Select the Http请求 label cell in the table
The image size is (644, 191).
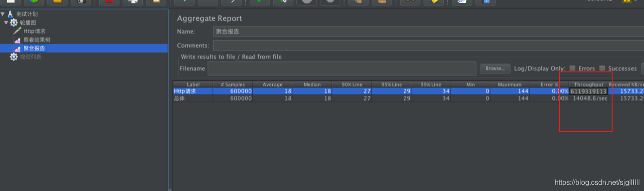(x=193, y=91)
